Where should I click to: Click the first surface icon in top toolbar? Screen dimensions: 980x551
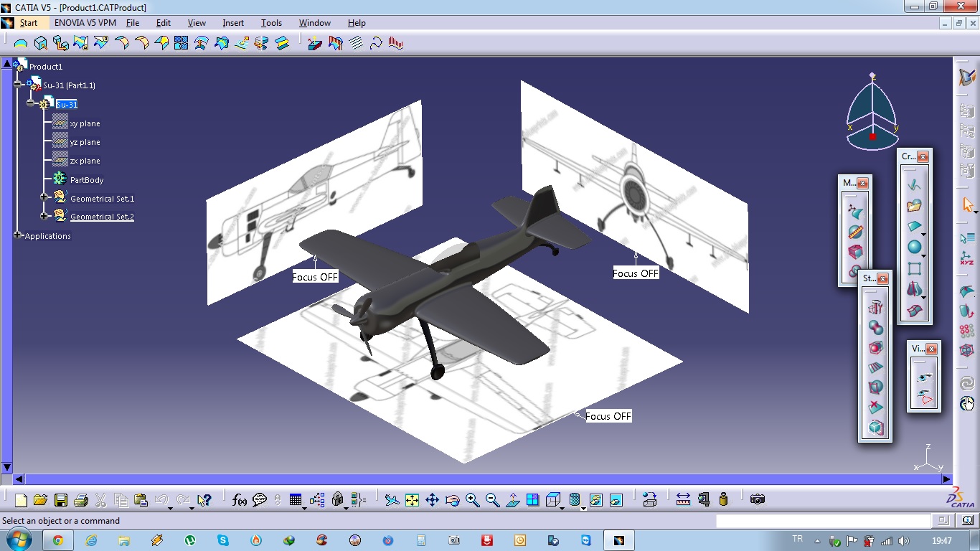click(21, 43)
